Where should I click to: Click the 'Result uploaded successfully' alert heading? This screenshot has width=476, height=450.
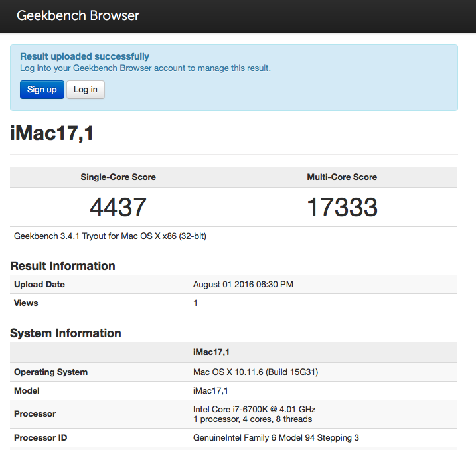click(84, 56)
